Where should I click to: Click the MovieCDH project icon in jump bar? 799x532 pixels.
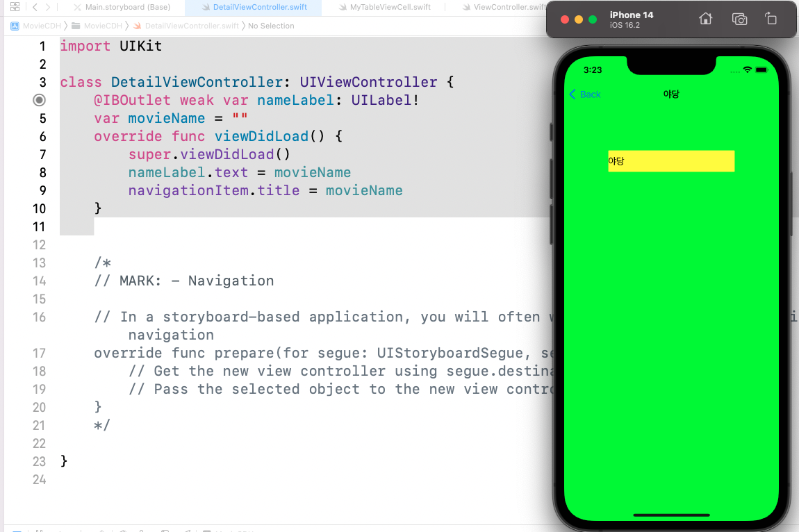click(15, 25)
